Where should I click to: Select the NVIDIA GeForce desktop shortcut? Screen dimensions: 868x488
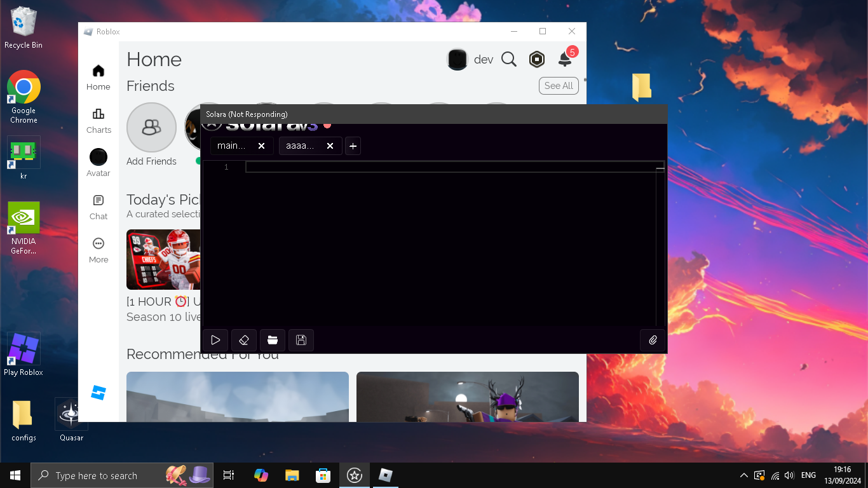tap(24, 228)
